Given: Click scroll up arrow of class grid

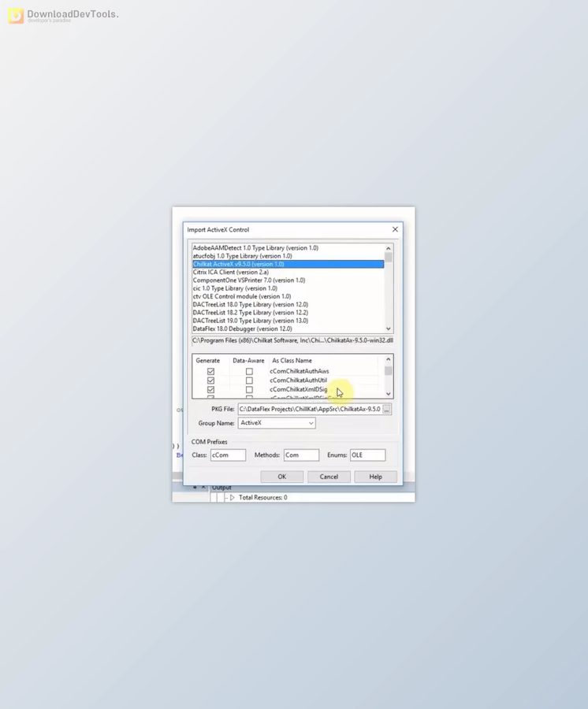Looking at the screenshot, I should click(388, 359).
